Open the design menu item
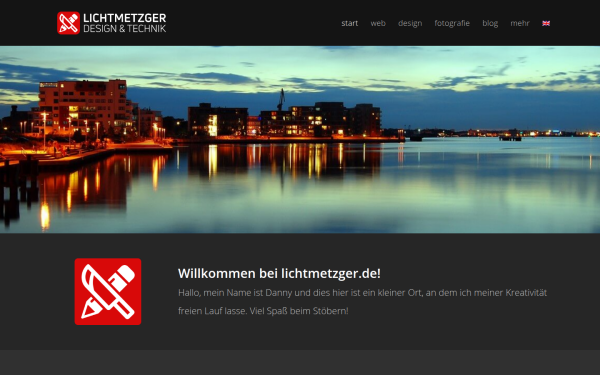 pos(410,23)
